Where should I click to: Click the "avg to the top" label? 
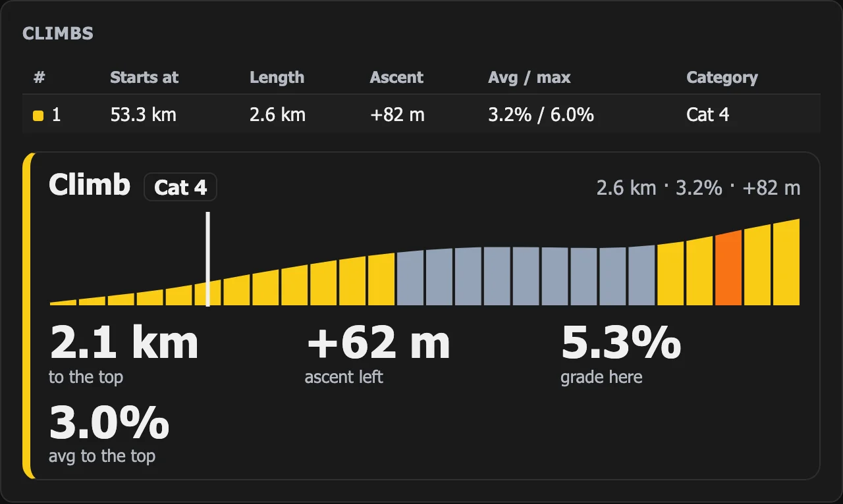pos(102,456)
